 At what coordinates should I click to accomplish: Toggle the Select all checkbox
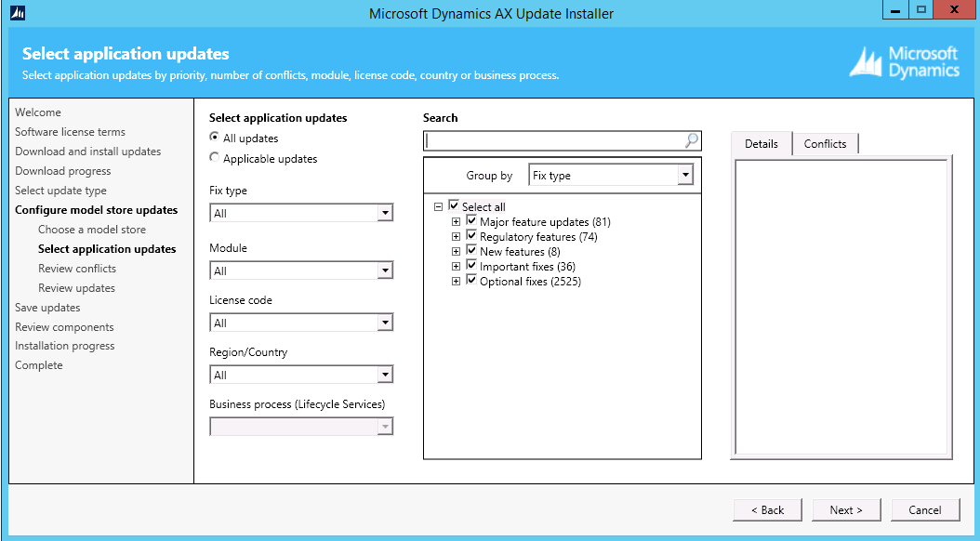[454, 205]
